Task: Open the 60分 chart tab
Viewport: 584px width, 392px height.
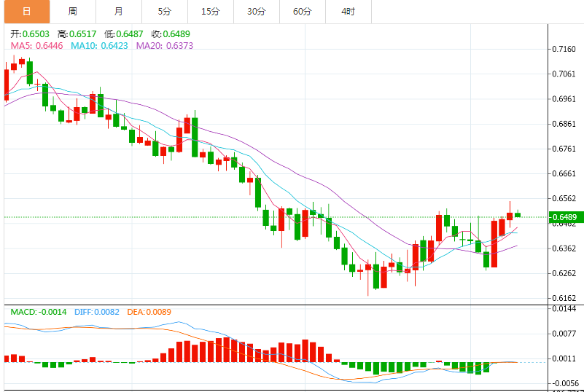Action: pos(303,12)
